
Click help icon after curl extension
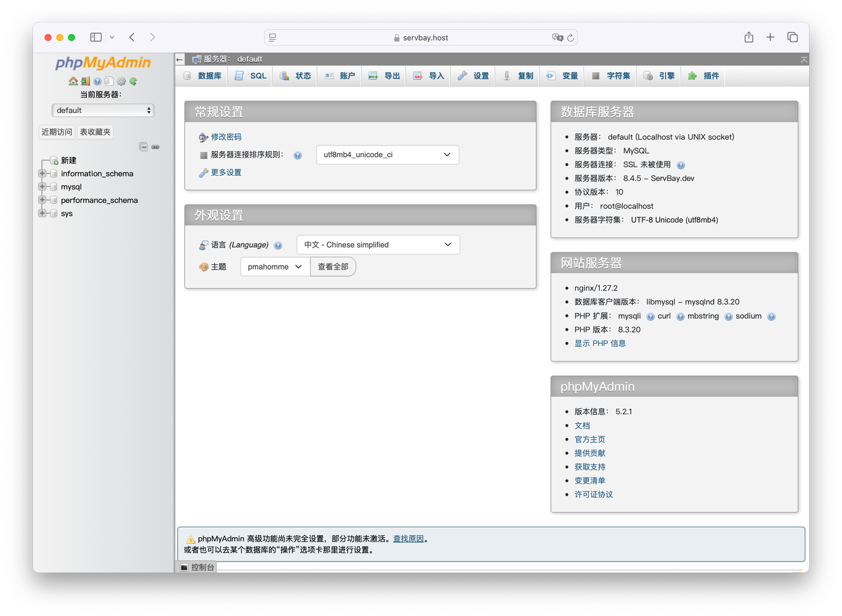[x=681, y=316]
